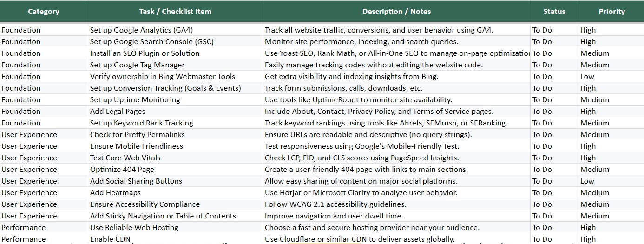This screenshot has width=644, height=244.
Task: Click the Category column header
Action: click(44, 12)
